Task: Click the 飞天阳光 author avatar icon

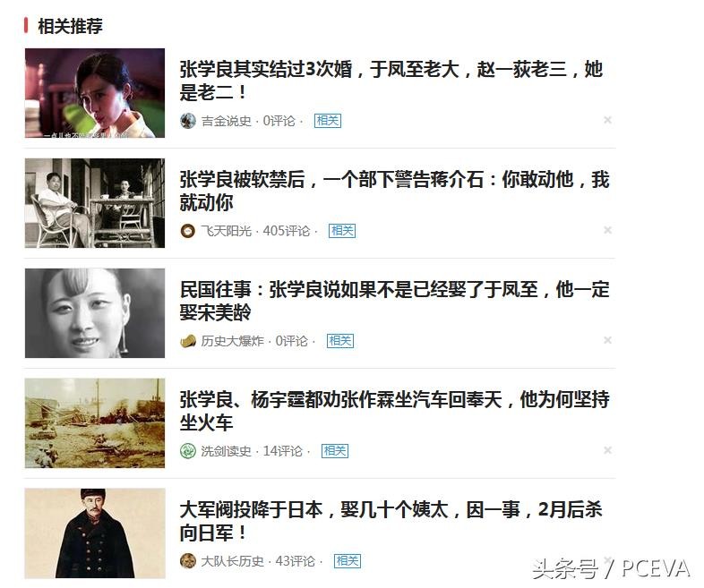Action: pos(188,231)
